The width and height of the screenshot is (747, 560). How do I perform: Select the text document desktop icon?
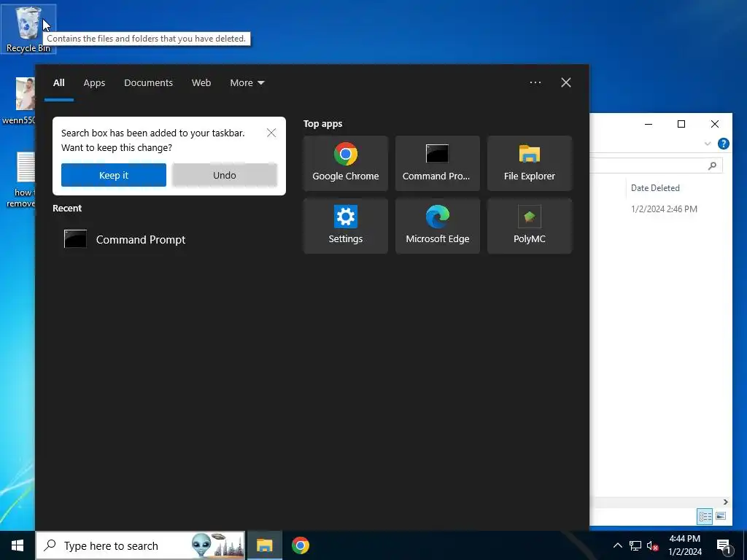click(x=20, y=179)
